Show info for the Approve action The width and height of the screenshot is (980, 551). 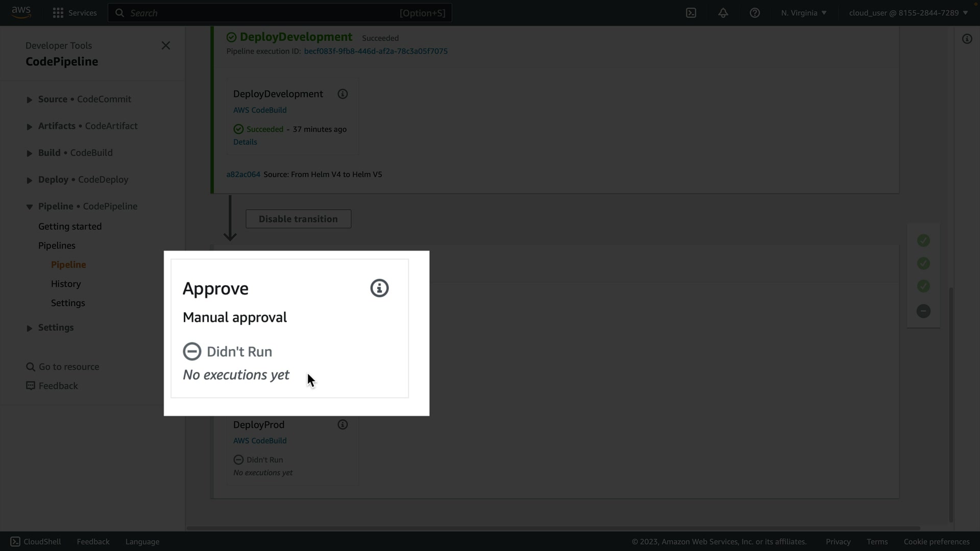[379, 288]
